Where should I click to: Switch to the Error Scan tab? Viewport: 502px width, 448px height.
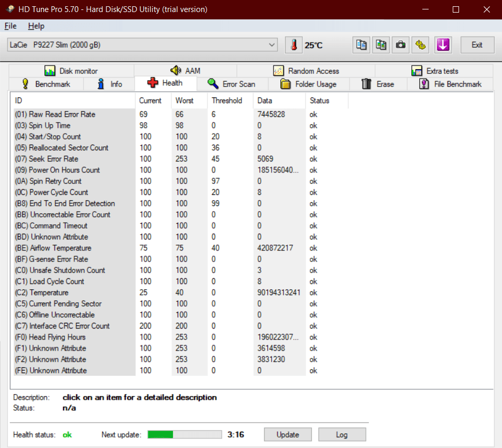pos(233,84)
